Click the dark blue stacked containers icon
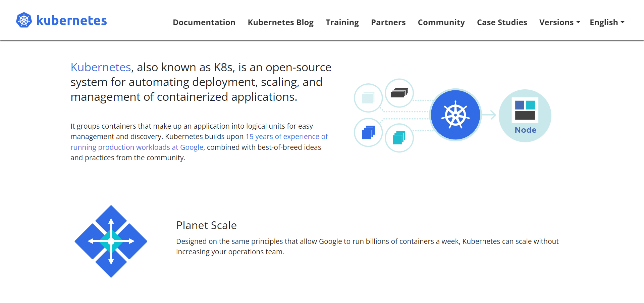 [x=368, y=132]
